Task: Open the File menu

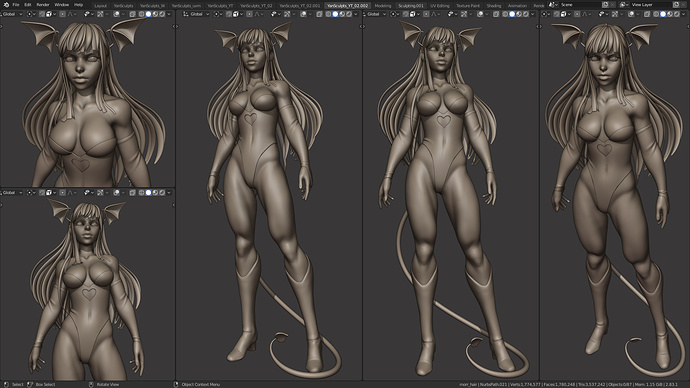Action: pyautogui.click(x=16, y=5)
